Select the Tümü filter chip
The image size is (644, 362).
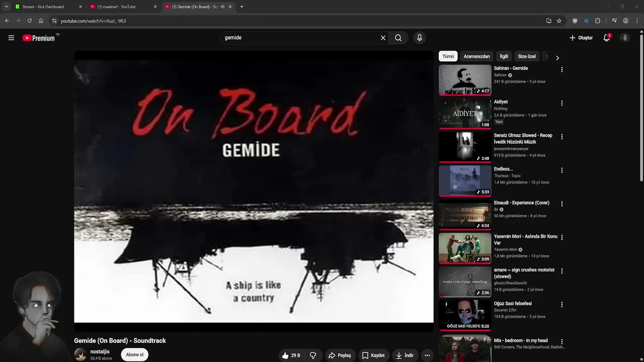(x=448, y=56)
